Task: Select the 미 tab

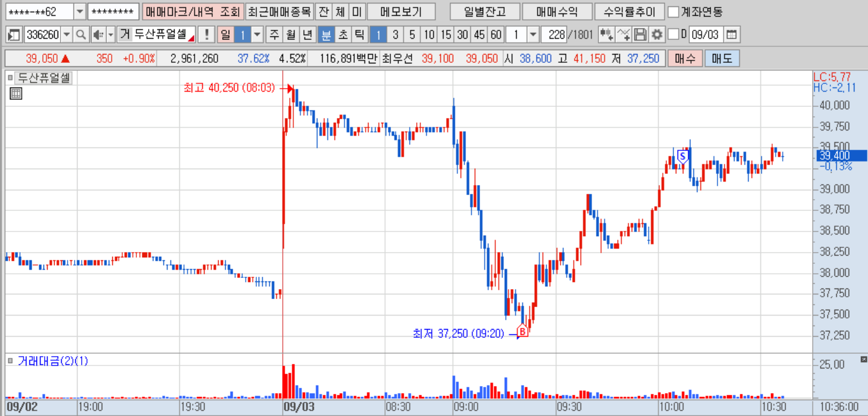Action: click(x=357, y=12)
